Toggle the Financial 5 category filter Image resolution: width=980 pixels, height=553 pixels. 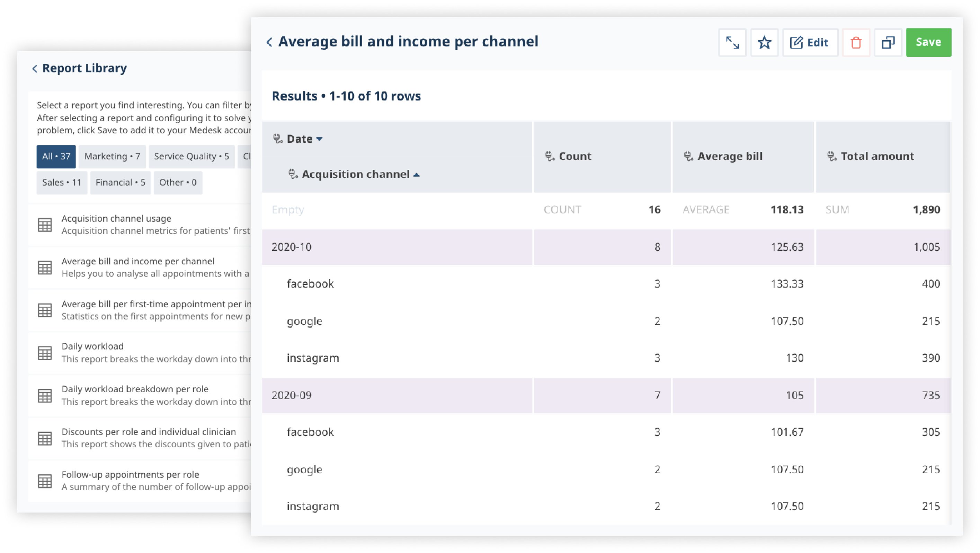(120, 182)
